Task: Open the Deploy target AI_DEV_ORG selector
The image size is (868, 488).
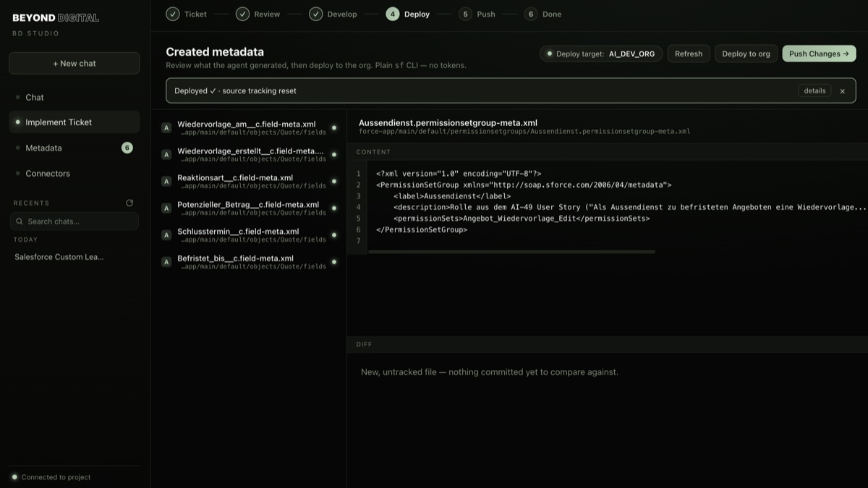Action: click(601, 54)
